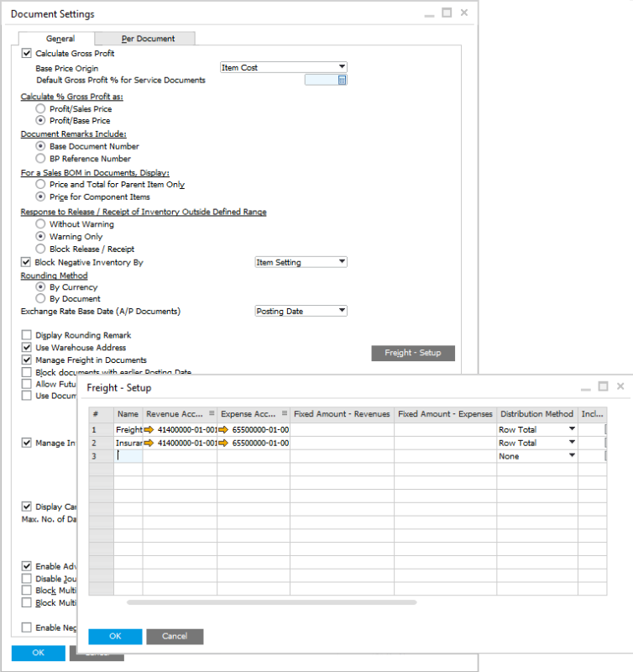The image size is (633, 672).
Task: Switch to the Per Document tab
Action: (x=148, y=39)
